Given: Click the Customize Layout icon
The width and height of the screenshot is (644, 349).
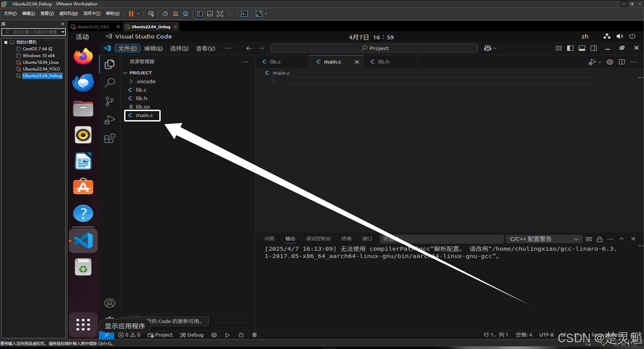Looking at the screenshot, I should tap(558, 48).
